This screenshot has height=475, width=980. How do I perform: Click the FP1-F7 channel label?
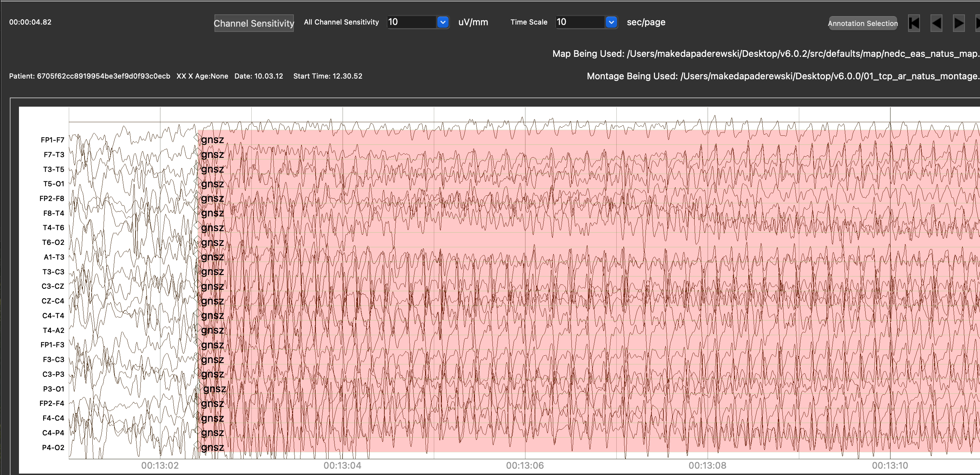click(53, 140)
